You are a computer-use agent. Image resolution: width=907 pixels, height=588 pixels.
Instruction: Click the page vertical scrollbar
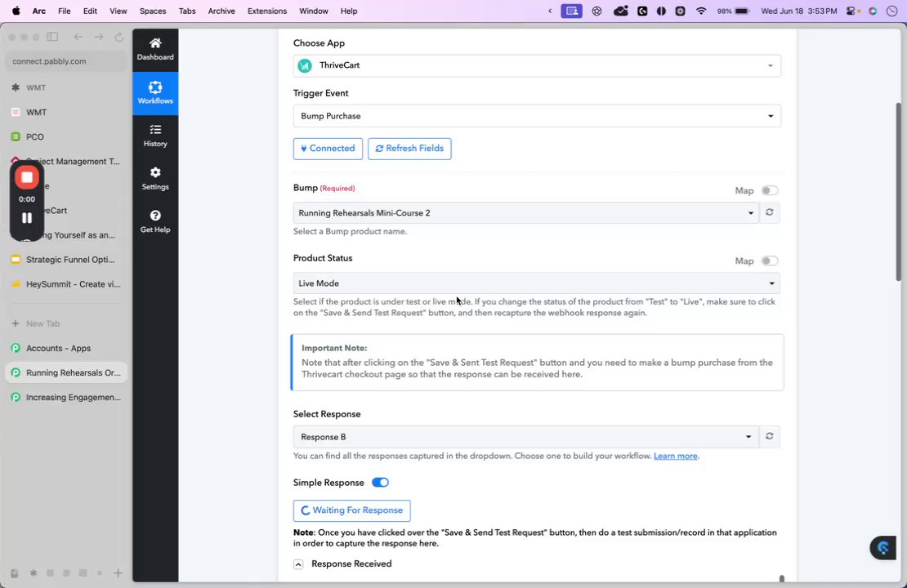pos(898,193)
